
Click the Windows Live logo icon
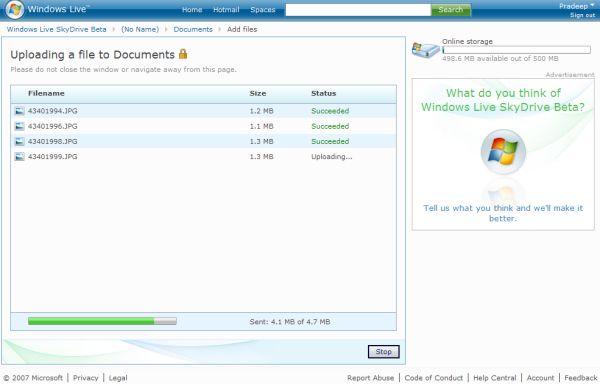click(x=15, y=10)
